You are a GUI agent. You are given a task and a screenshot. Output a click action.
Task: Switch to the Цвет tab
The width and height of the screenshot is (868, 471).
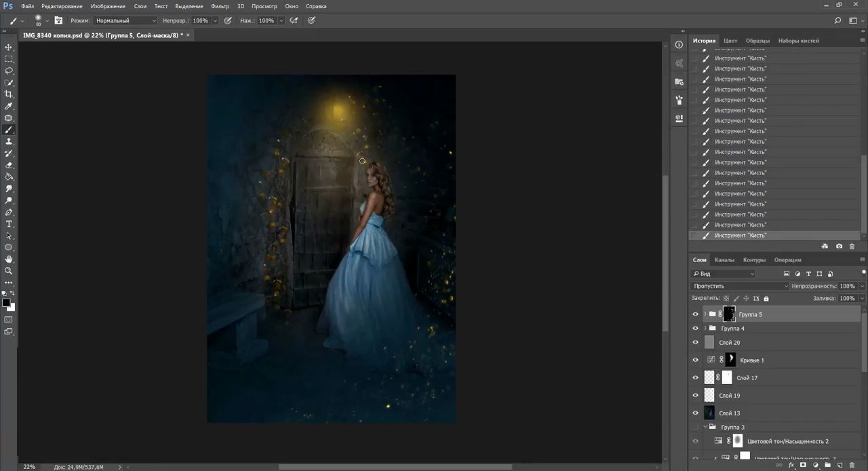click(730, 41)
